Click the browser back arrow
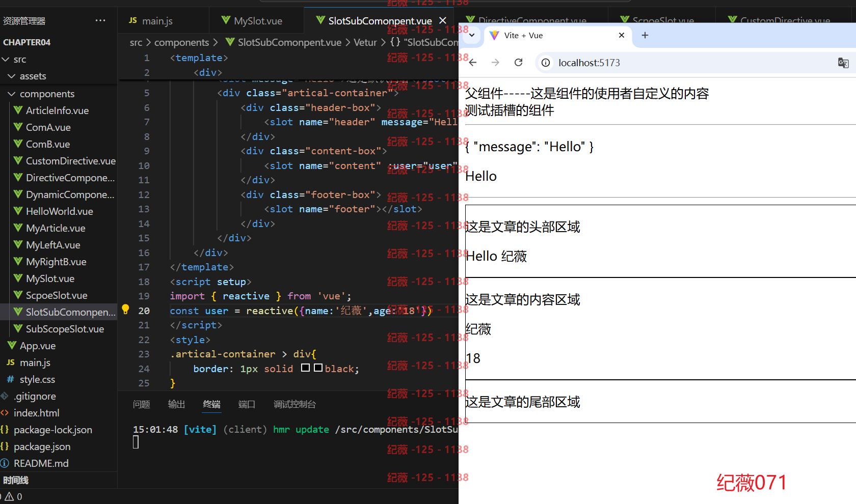The image size is (856, 504). [473, 63]
